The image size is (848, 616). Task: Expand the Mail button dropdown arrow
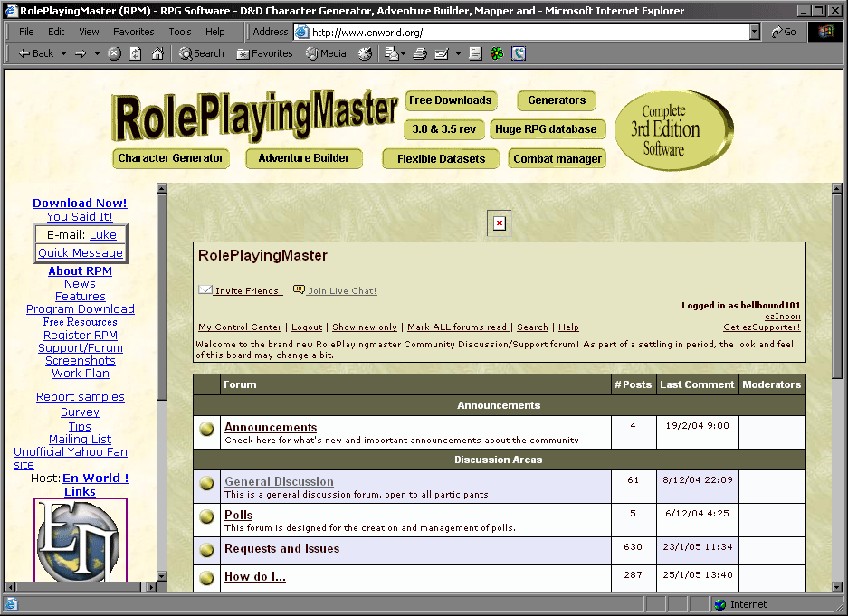pos(403,53)
